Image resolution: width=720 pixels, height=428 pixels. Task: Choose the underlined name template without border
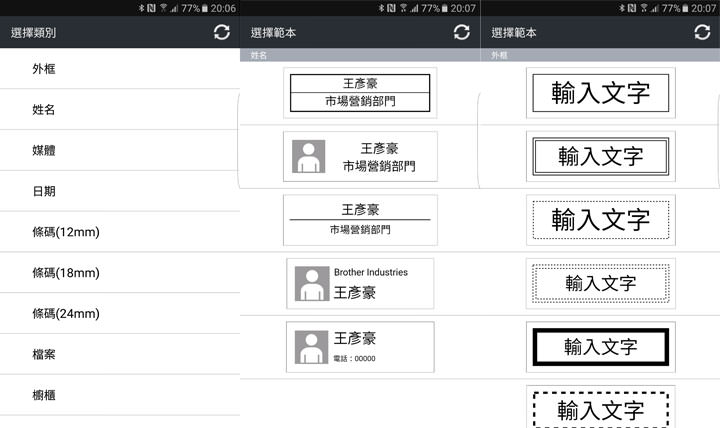[360, 219]
